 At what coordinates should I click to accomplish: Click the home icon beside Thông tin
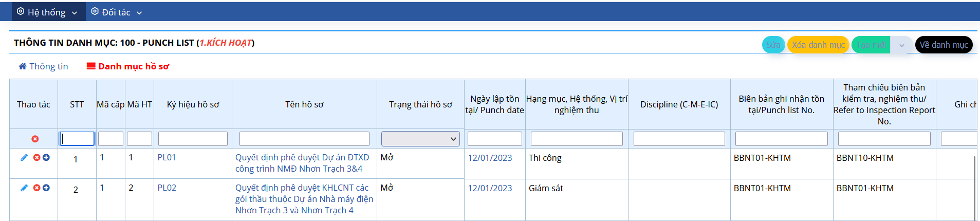(23, 66)
